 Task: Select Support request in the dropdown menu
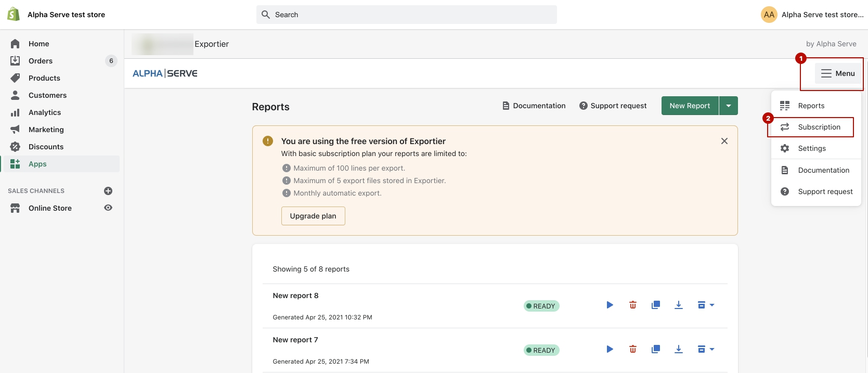(816, 191)
